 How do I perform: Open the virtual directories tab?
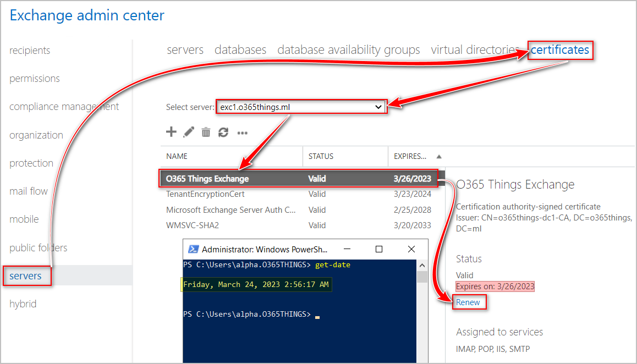click(x=475, y=49)
